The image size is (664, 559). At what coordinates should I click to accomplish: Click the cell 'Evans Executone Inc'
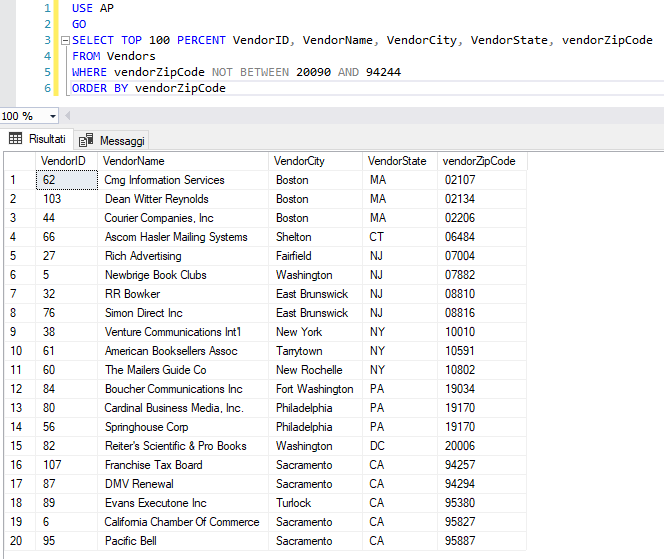coord(183,503)
